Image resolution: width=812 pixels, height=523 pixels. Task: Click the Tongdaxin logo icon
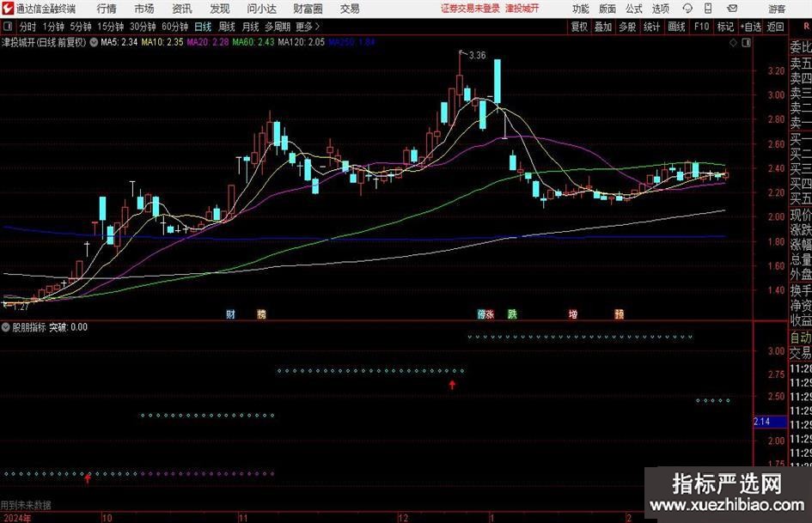(x=8, y=9)
